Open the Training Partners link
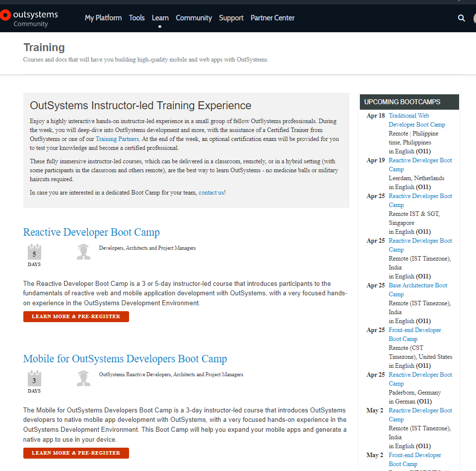The width and height of the screenshot is (476, 471). pos(117,139)
